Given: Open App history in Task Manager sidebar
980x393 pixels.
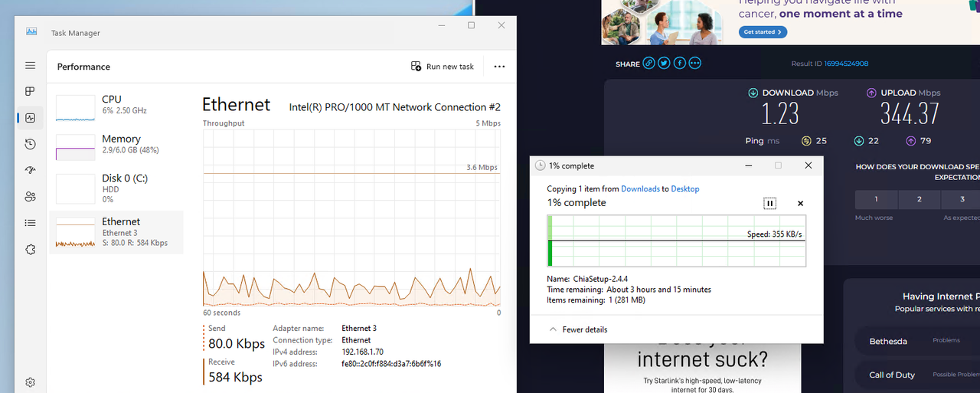Looking at the screenshot, I should coord(30,144).
